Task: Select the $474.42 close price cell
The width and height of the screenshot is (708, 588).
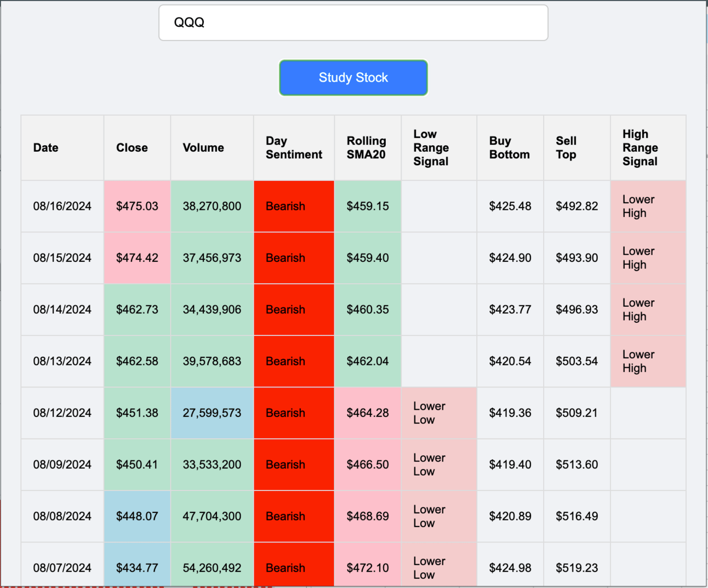Action: coord(138,258)
